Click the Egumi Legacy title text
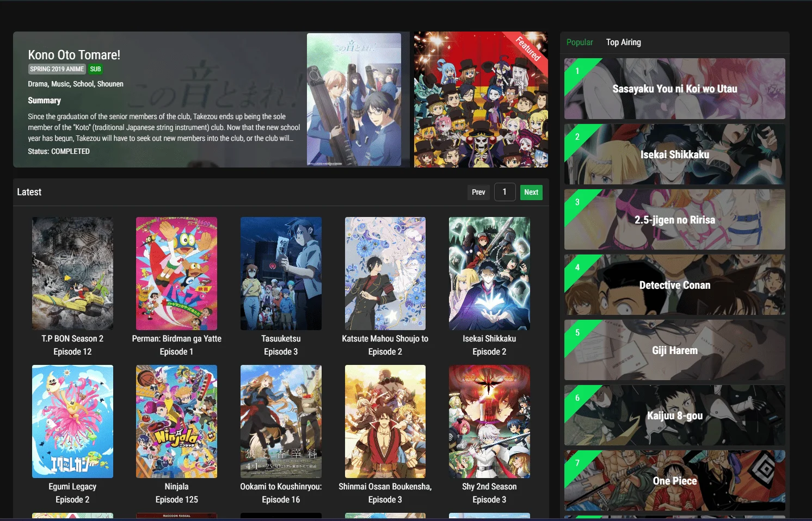 click(72, 486)
